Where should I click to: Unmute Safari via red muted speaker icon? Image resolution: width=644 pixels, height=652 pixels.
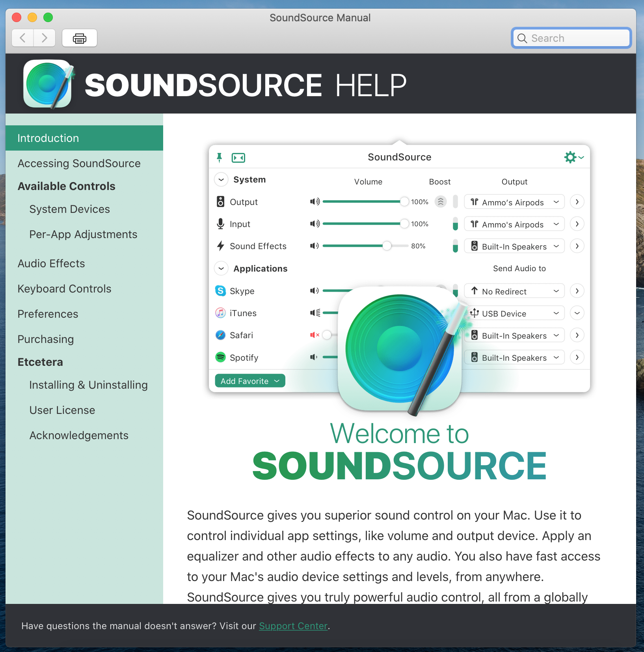tap(315, 335)
